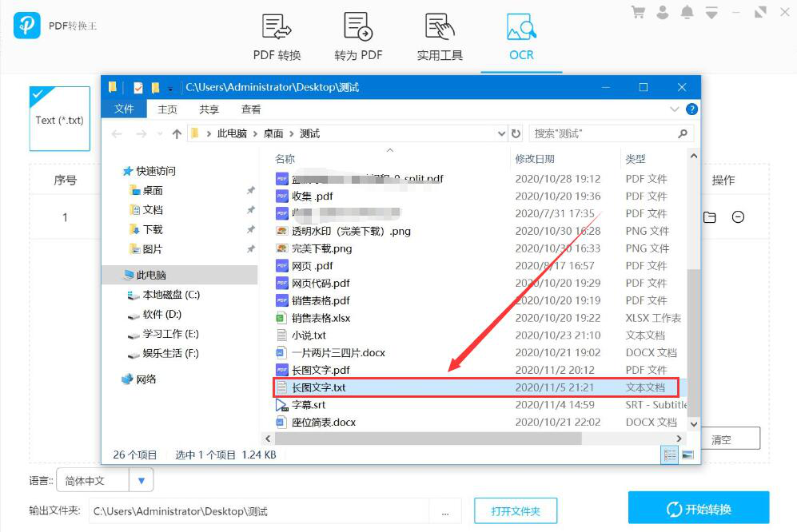
Task: Click the search magnifier icon
Action: point(683,133)
